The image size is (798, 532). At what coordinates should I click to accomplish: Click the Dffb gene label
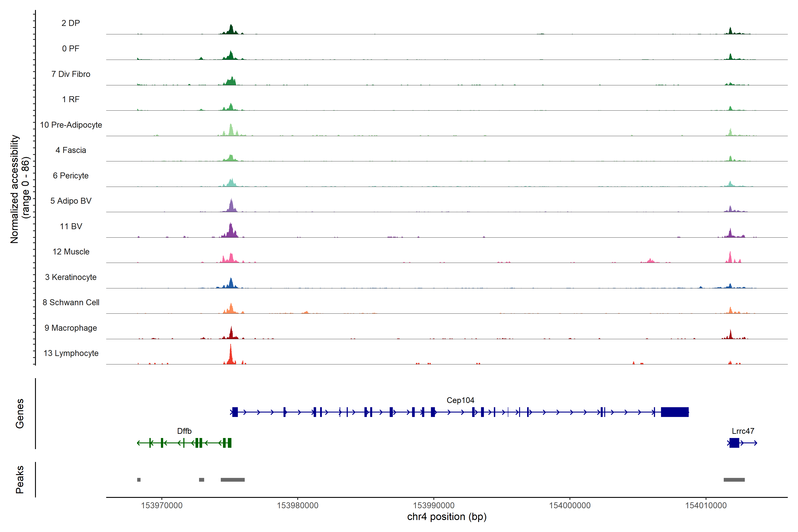pyautogui.click(x=184, y=431)
